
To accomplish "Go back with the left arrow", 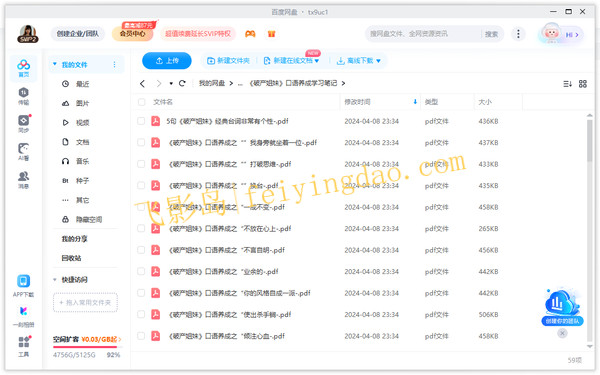I will pos(142,83).
